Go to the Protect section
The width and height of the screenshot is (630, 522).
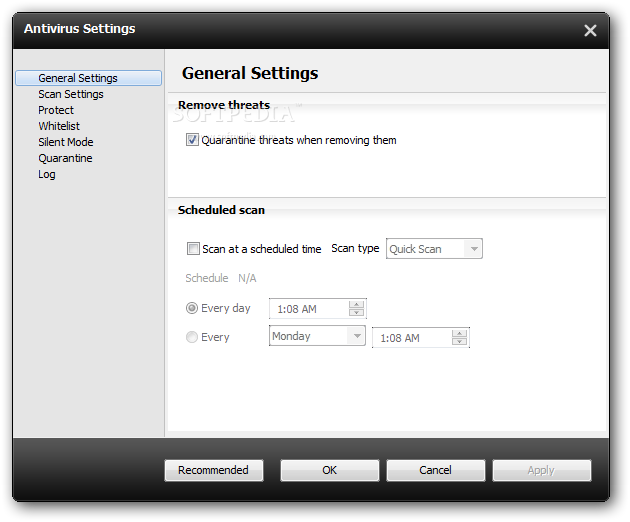pos(56,110)
